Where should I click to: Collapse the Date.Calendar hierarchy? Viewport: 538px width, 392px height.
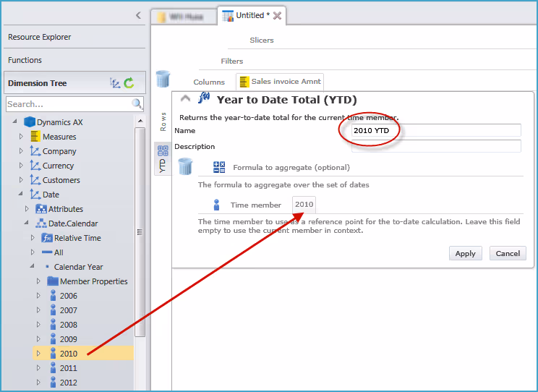click(27, 223)
